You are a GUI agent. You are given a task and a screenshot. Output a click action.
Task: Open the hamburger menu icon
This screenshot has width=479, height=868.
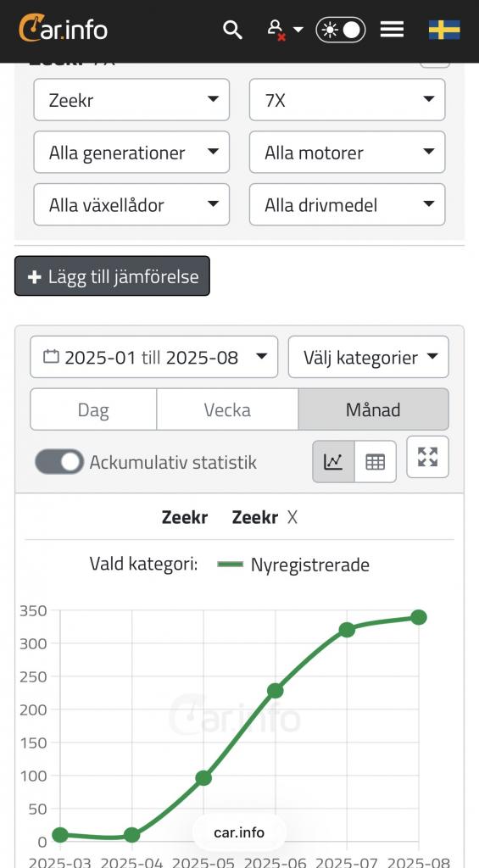[392, 30]
